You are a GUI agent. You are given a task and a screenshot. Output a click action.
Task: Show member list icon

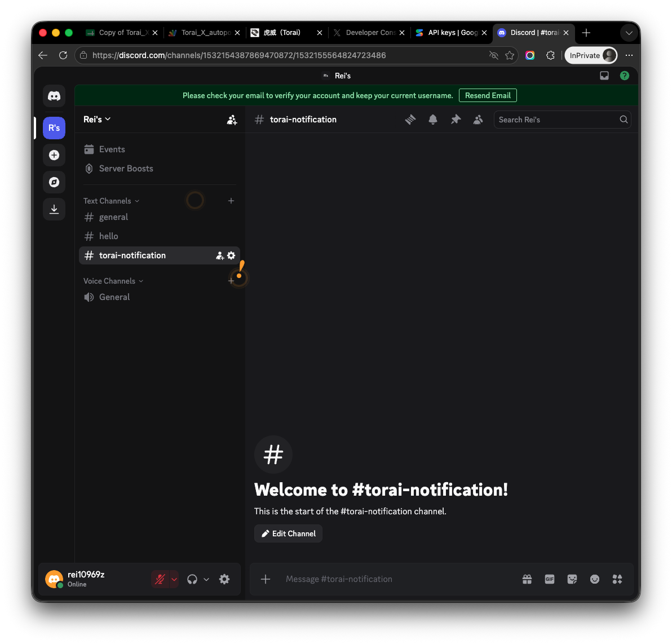(x=478, y=120)
